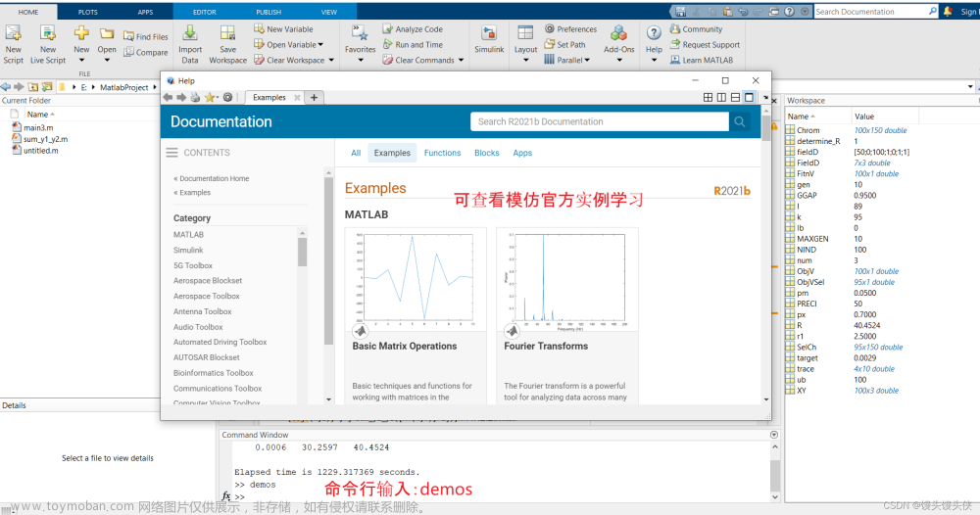The width and height of the screenshot is (980, 515).
Task: Choose Audio Toolbox category
Action: pos(198,327)
